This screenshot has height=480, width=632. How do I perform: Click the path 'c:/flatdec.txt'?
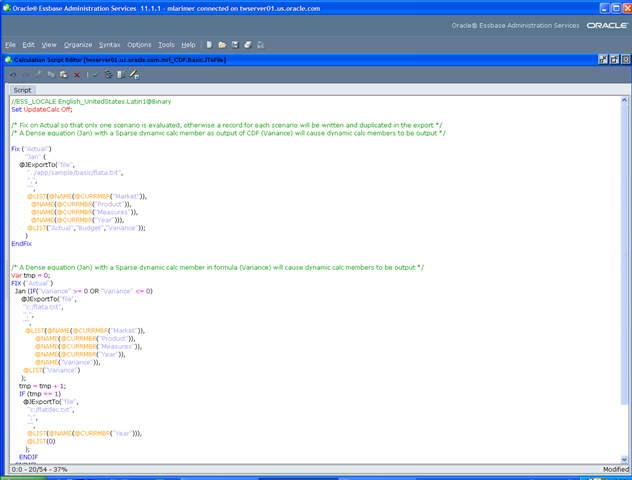pos(51,409)
